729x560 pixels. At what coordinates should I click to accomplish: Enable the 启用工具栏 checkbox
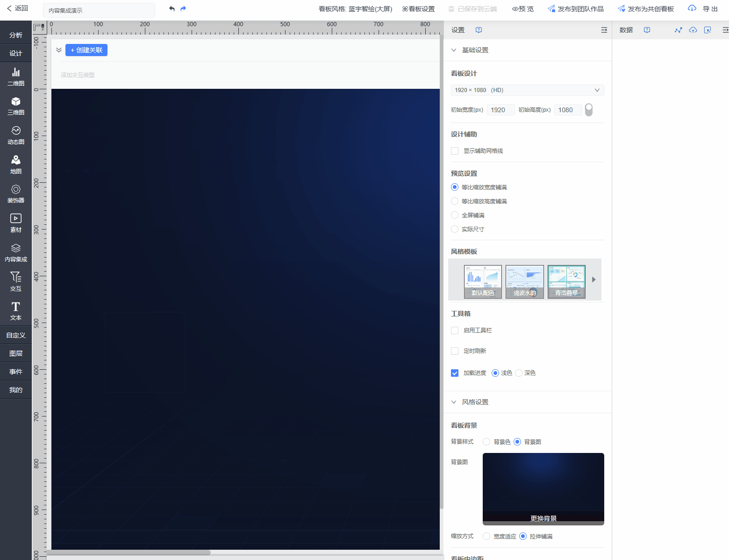[x=455, y=330]
